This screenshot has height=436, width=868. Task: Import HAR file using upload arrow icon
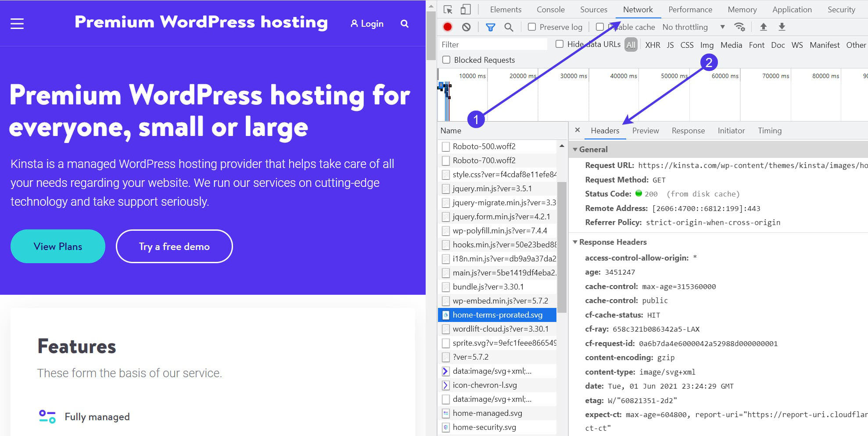pyautogui.click(x=764, y=27)
